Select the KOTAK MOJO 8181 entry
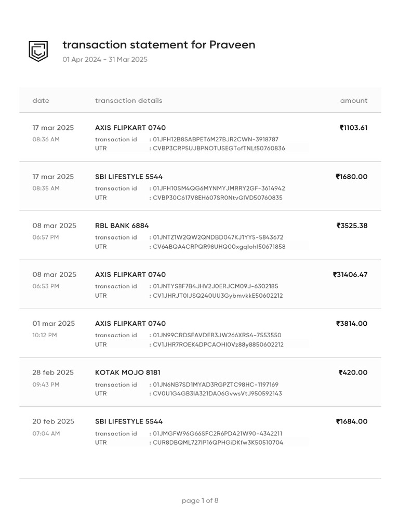The image size is (399, 532). (x=200, y=382)
